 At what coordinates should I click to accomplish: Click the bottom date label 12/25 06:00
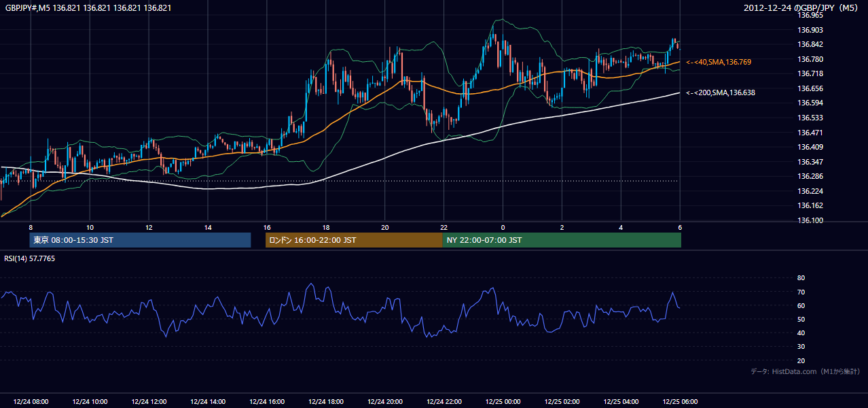pos(680,402)
